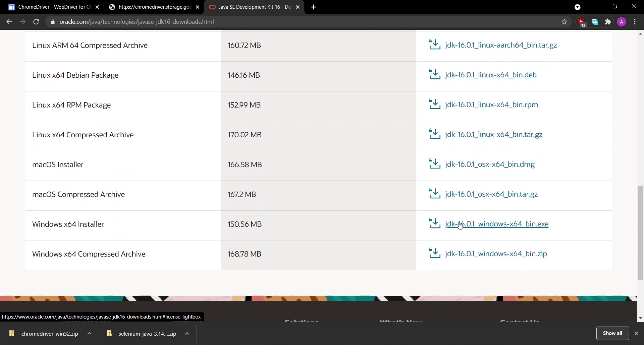Reload the Oracle page
The image size is (644, 345).
[36, 22]
